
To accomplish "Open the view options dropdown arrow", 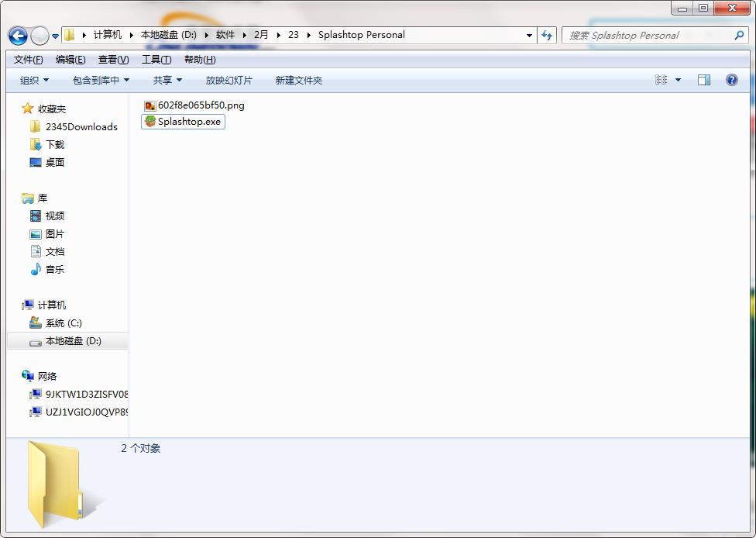I will coord(678,80).
